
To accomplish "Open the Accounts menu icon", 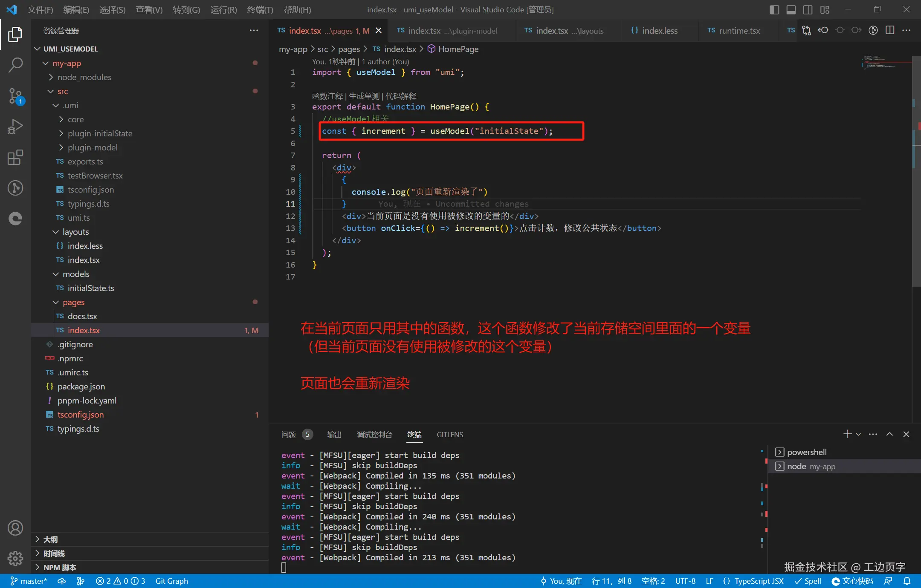I will click(x=15, y=528).
